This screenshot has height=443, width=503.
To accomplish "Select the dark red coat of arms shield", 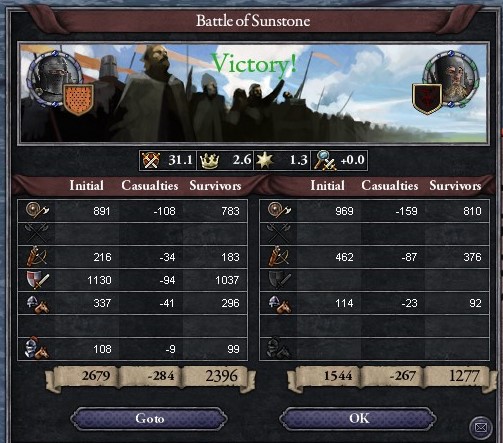I will coord(427,98).
